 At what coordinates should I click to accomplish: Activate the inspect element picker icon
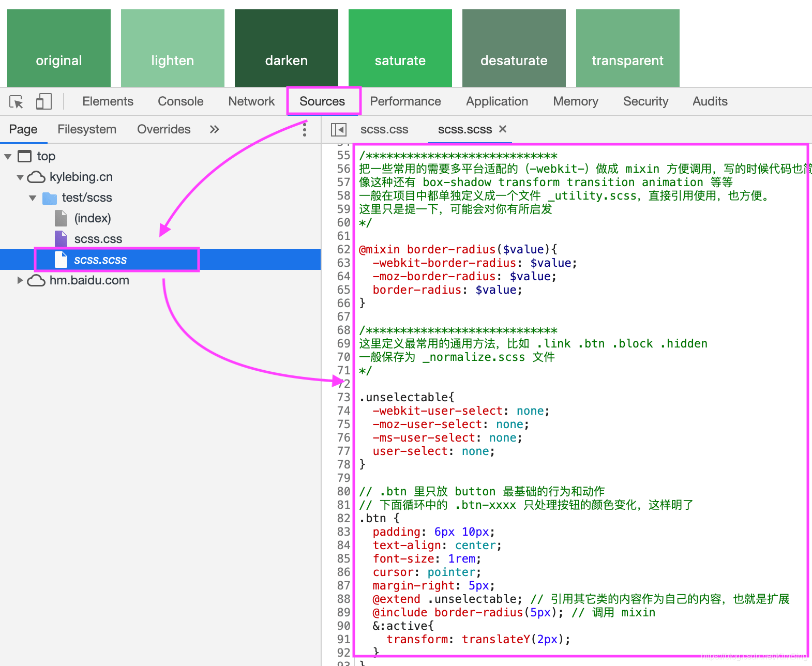point(17,102)
